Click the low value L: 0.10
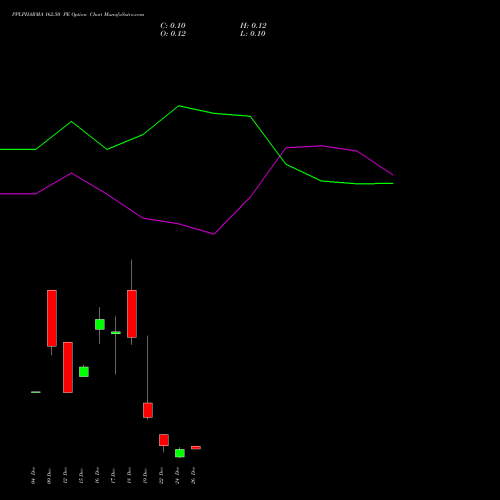 click(253, 34)
